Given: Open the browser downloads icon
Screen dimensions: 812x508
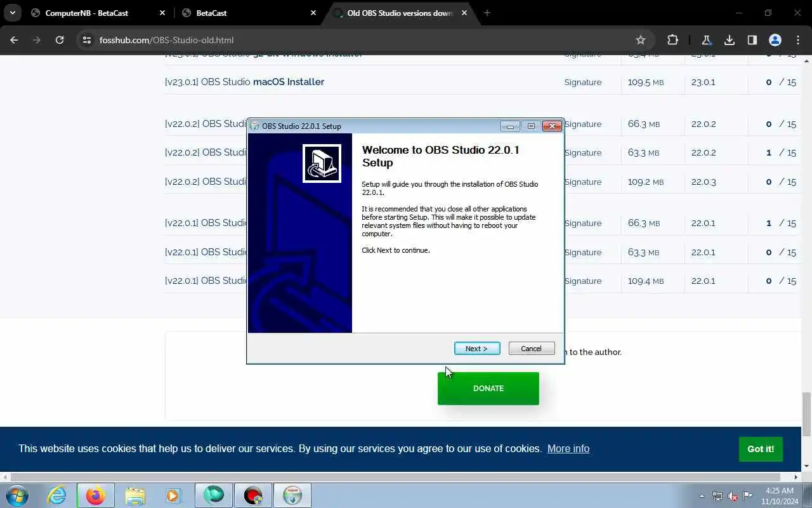Looking at the screenshot, I should [x=730, y=40].
